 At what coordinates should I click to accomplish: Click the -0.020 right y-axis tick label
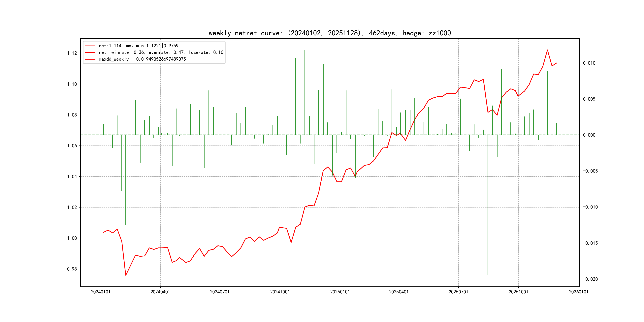coord(590,279)
